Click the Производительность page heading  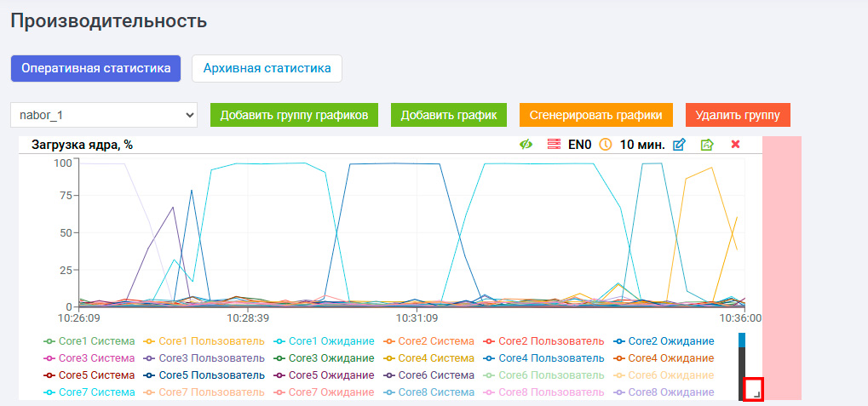click(108, 21)
